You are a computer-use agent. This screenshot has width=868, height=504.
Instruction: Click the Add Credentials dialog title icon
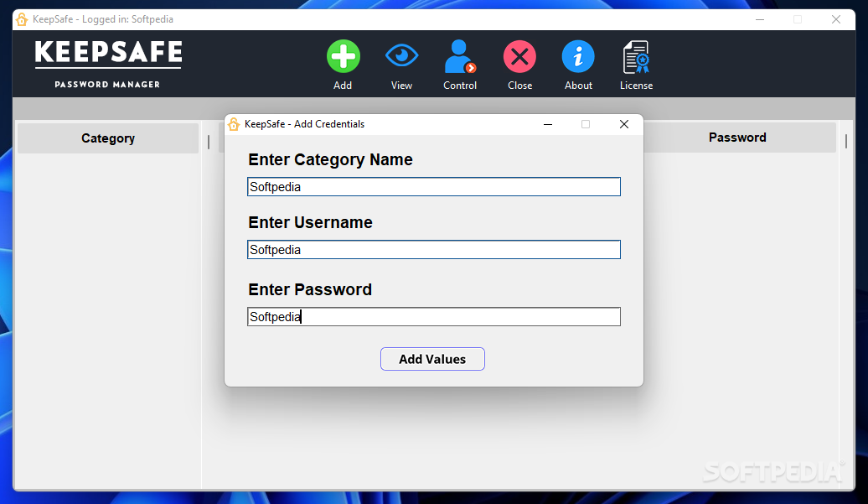point(234,124)
